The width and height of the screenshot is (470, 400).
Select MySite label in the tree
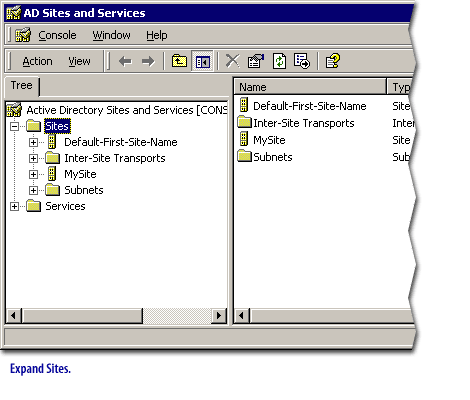coord(80,174)
